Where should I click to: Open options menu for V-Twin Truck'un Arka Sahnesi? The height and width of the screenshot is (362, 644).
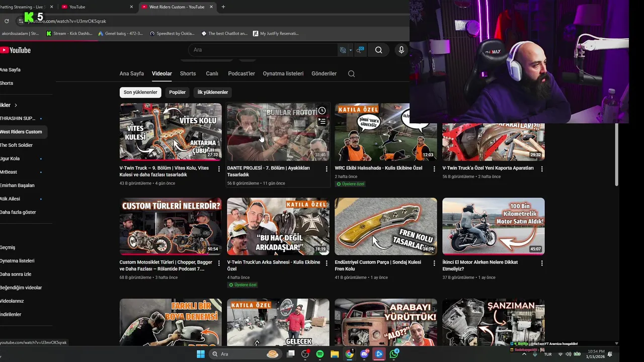click(x=327, y=263)
